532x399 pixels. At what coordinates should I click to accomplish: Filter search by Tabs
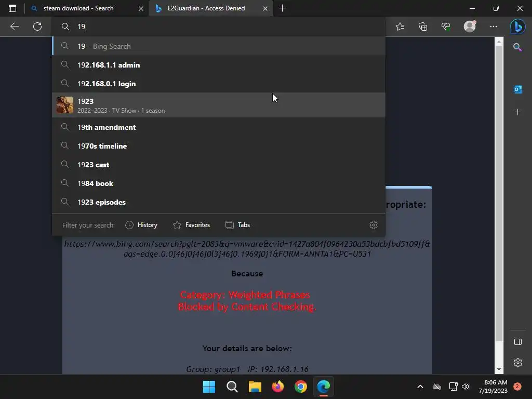point(237,225)
